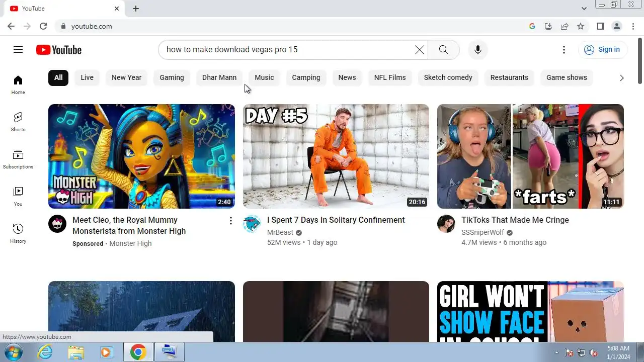The width and height of the screenshot is (644, 362).
Task: Play the *farts* TikTok cringe thumbnail
Action: coord(530,156)
